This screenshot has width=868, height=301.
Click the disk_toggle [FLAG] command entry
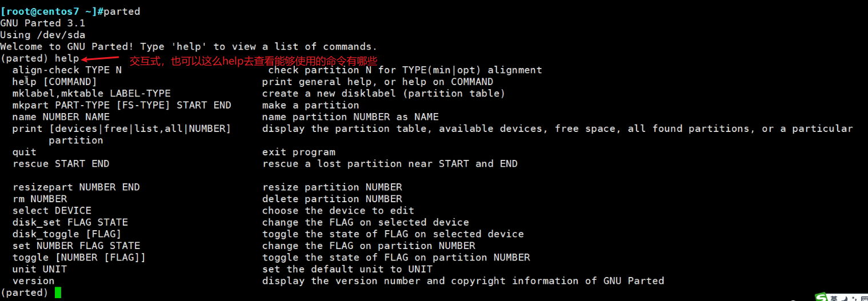(66, 234)
